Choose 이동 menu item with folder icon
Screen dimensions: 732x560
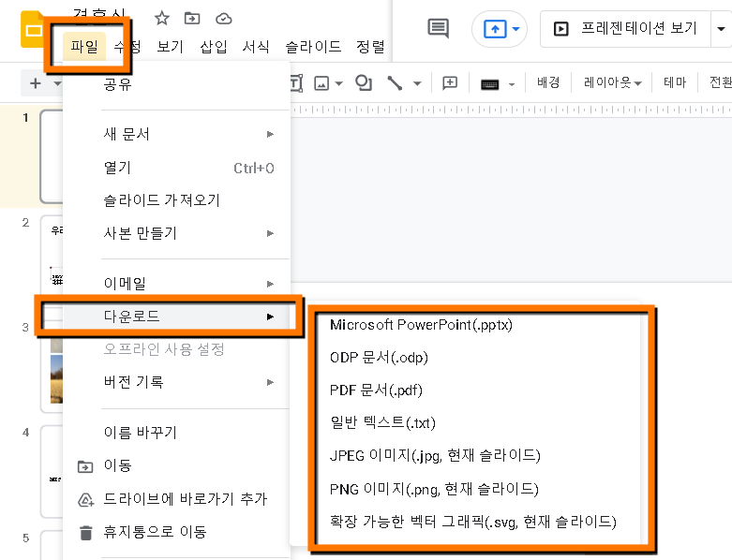point(176,465)
